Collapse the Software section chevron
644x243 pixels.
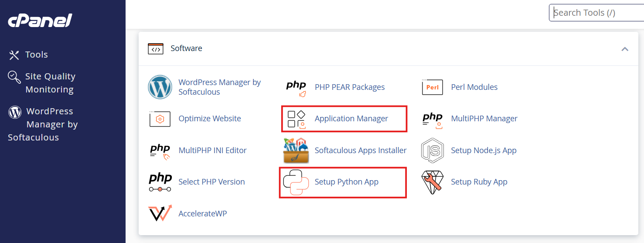(x=625, y=49)
